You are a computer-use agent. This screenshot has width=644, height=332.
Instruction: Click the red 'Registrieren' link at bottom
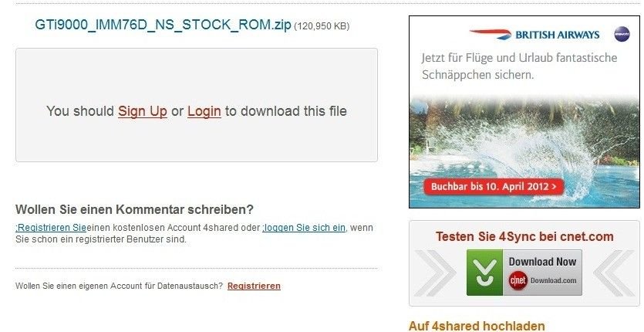coord(254,286)
